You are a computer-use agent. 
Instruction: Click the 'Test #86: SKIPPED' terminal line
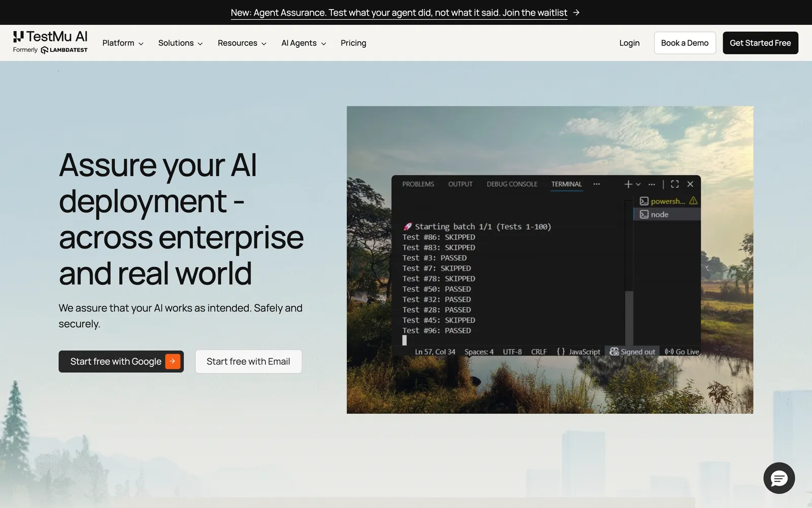[439, 237]
